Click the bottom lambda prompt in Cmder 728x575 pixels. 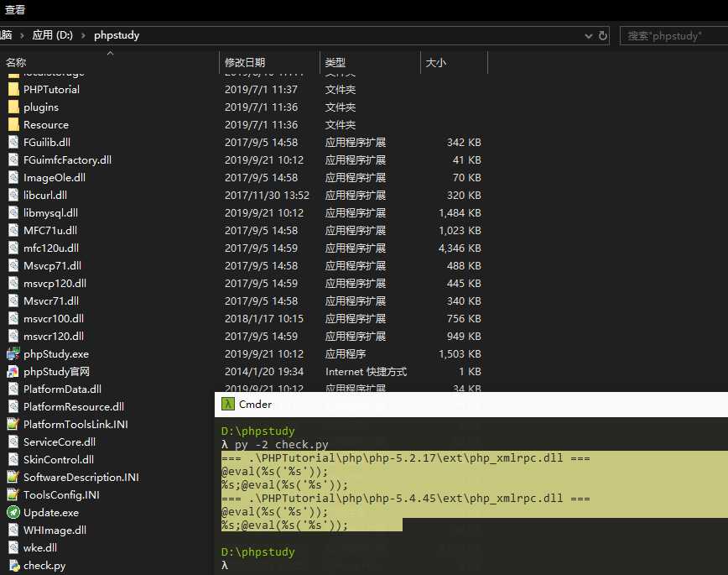click(225, 565)
